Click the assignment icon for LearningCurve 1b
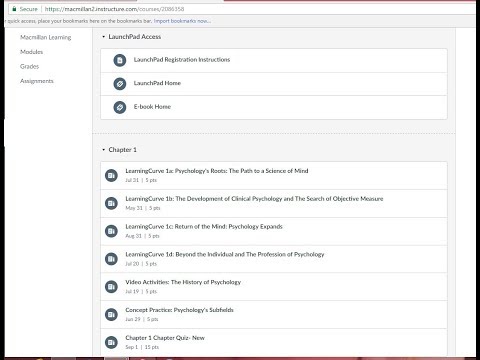 pyautogui.click(x=111, y=203)
